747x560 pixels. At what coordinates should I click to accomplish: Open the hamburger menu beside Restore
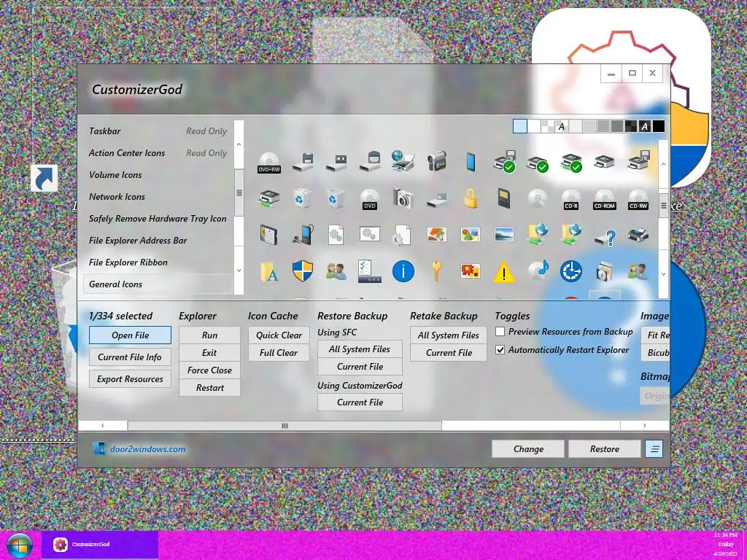[654, 448]
